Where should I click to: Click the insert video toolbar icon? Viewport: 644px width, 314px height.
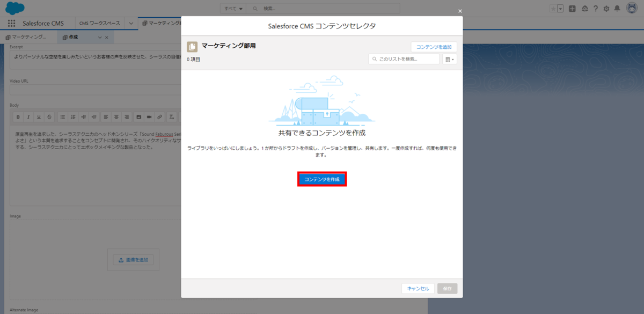(x=150, y=116)
